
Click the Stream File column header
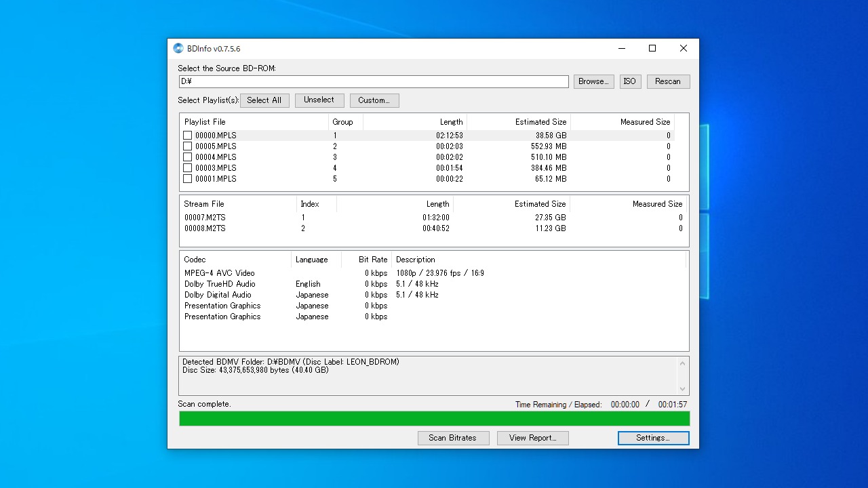point(238,204)
